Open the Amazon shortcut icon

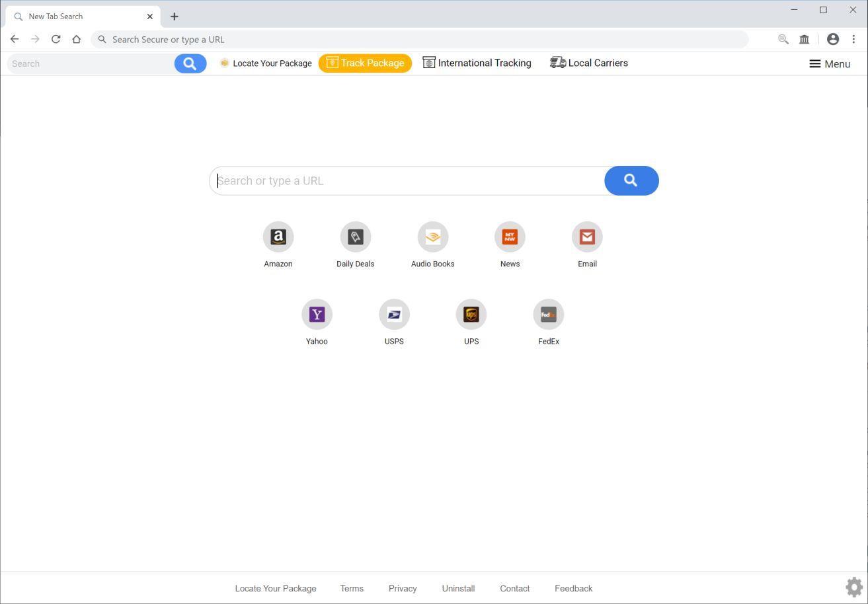pos(278,237)
